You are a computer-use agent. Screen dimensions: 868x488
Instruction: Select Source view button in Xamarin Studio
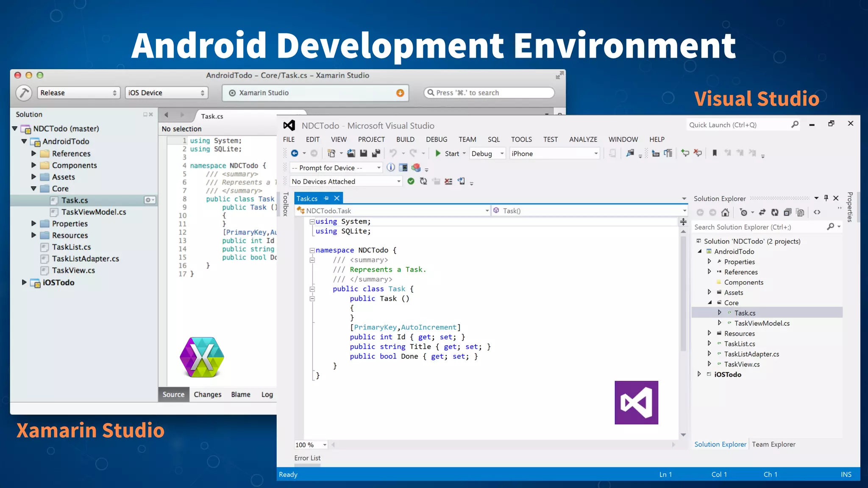coord(173,394)
